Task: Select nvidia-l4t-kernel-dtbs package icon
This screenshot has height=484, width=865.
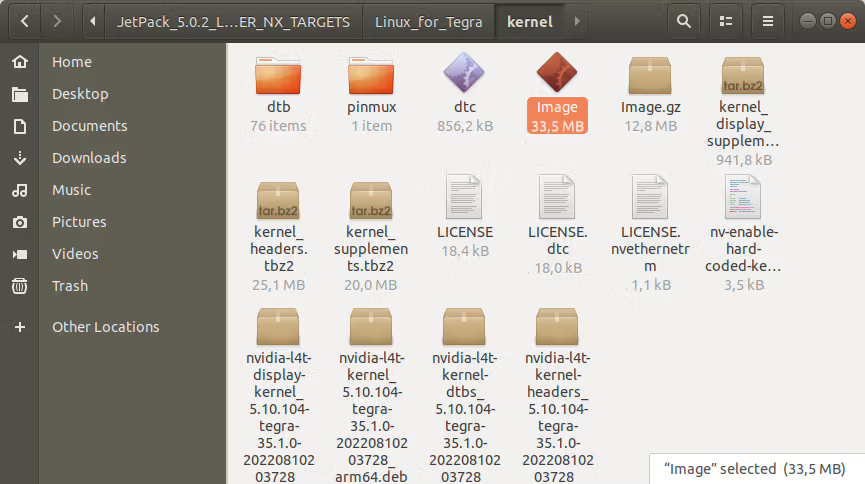Action: pos(464,326)
